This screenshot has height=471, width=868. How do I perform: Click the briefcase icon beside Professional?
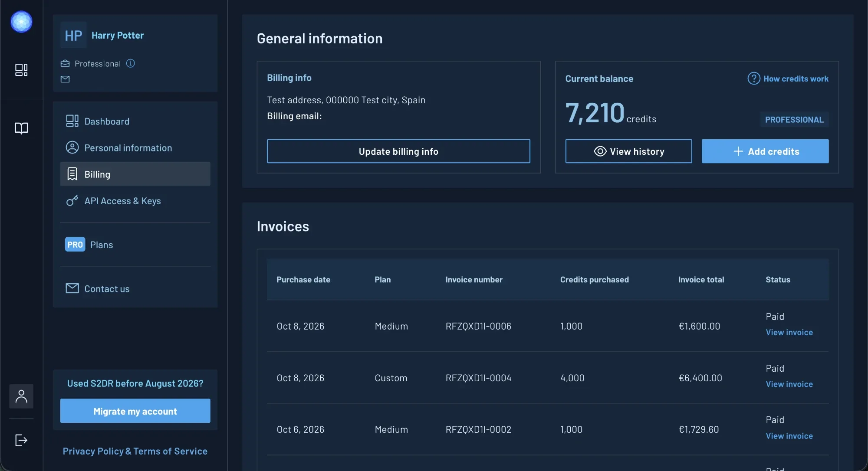pos(65,63)
